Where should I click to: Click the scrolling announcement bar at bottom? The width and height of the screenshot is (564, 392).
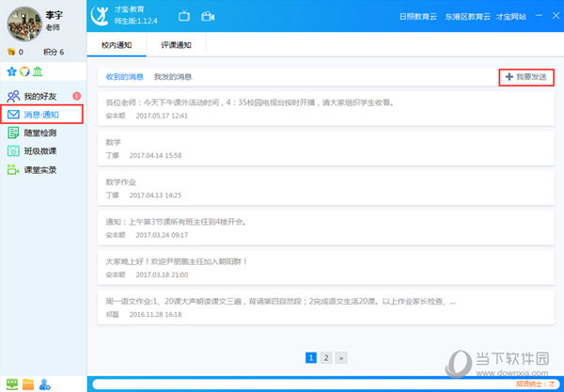326,384
